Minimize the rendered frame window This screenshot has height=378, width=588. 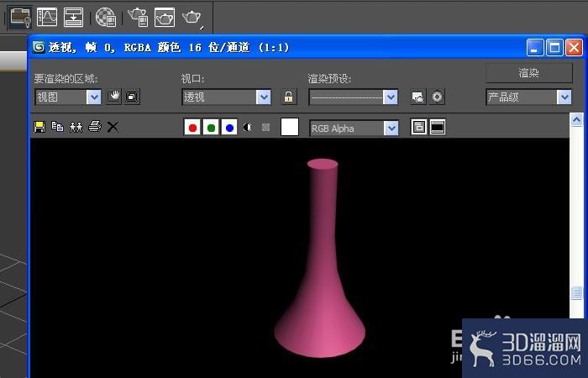tap(535, 48)
